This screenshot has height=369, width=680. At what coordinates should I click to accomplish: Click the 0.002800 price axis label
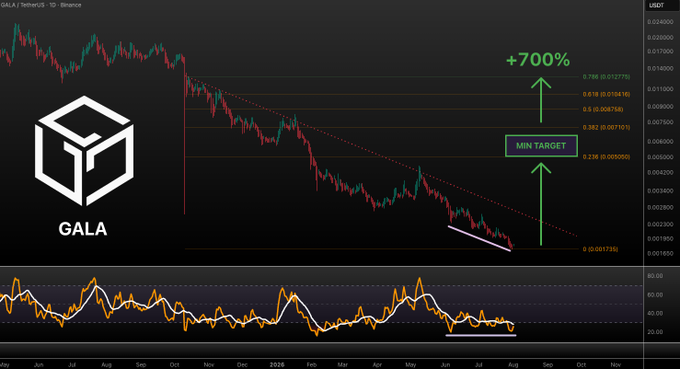coord(660,208)
